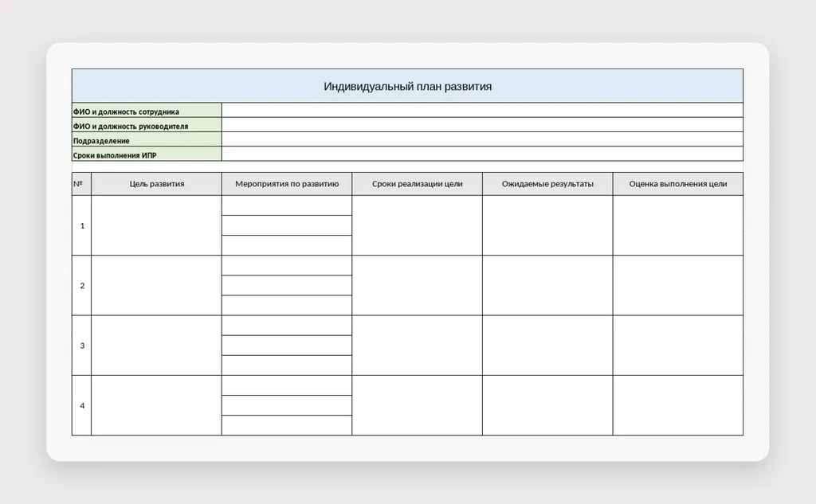816x504 pixels.
Task: Click the empty field next to "Подразделение"
Action: (x=482, y=139)
